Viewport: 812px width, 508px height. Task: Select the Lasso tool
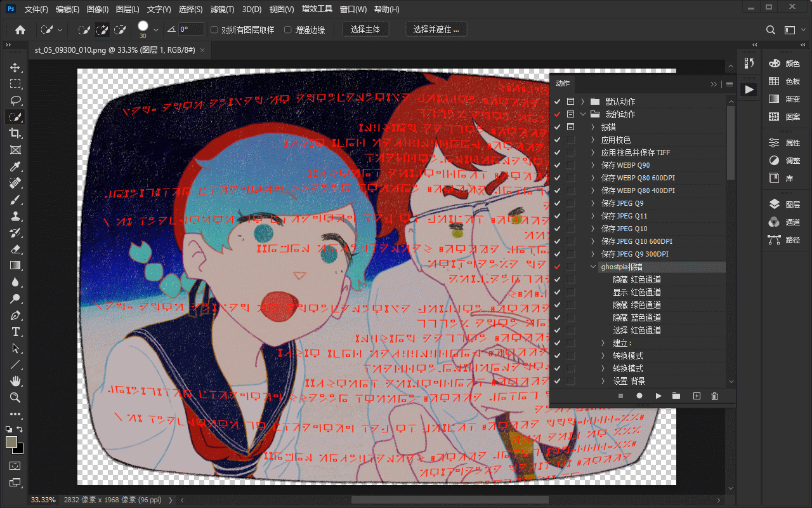pos(15,100)
